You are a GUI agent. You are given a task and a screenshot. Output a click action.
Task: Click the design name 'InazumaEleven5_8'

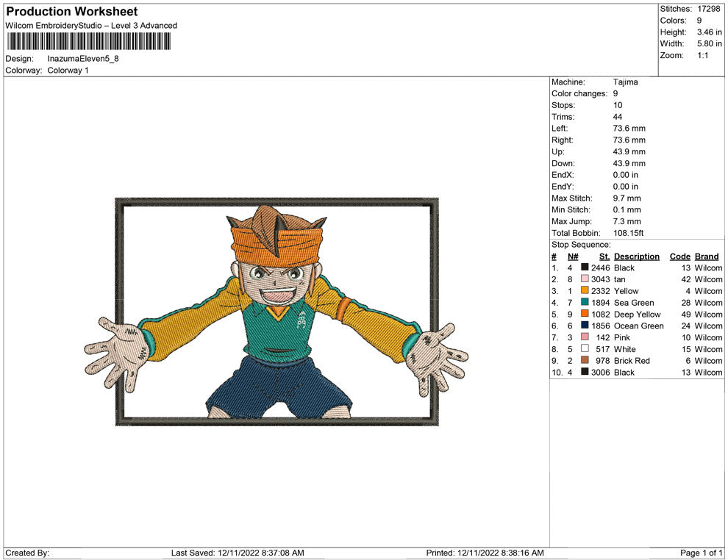click(x=83, y=59)
